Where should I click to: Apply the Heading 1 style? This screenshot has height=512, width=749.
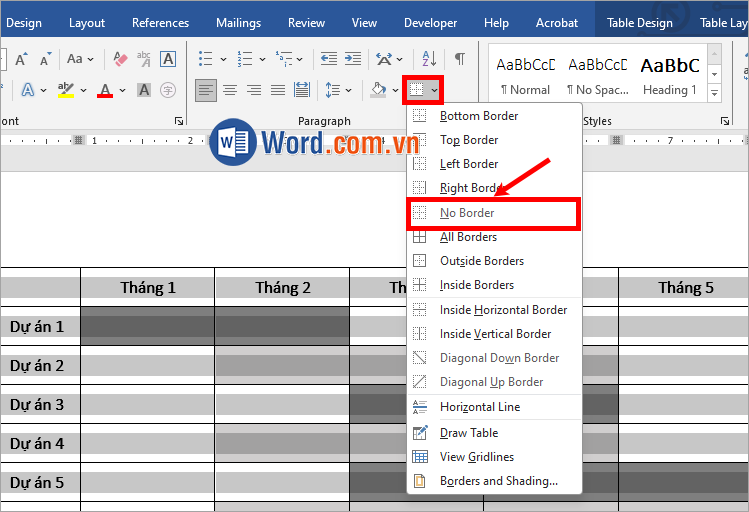pyautogui.click(x=670, y=75)
